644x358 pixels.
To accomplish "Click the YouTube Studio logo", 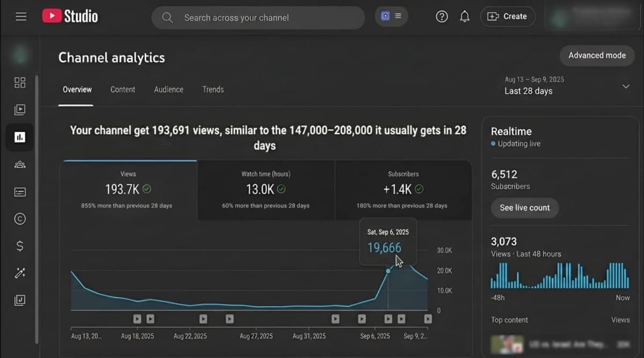I will coord(70,17).
